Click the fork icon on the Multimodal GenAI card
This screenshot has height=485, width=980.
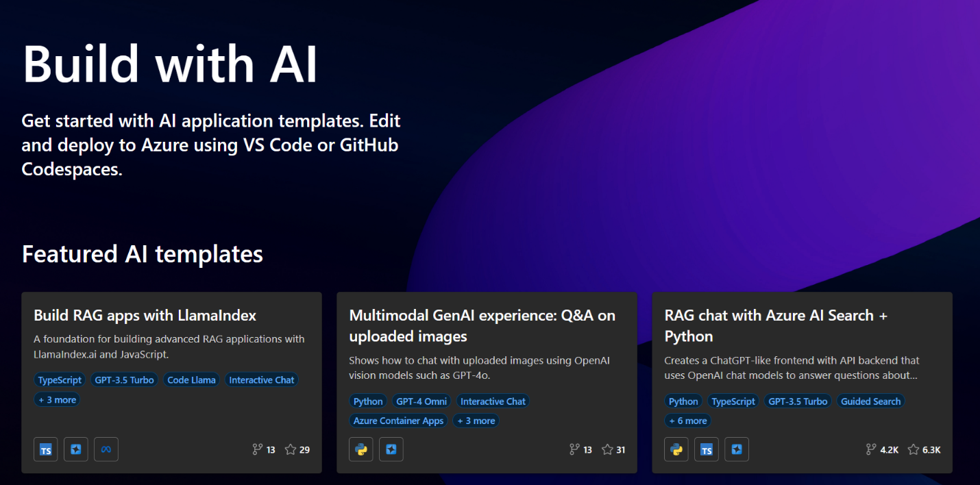(574, 450)
